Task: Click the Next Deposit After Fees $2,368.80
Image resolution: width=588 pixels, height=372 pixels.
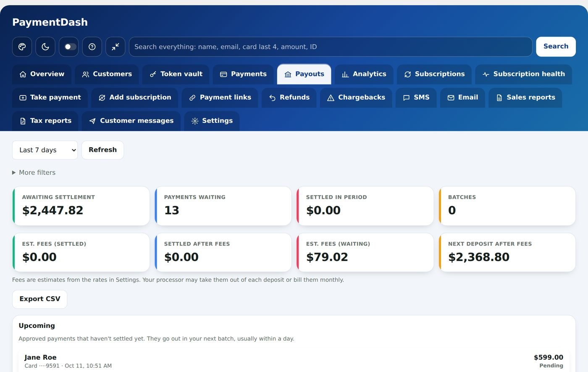Action: [x=479, y=257]
